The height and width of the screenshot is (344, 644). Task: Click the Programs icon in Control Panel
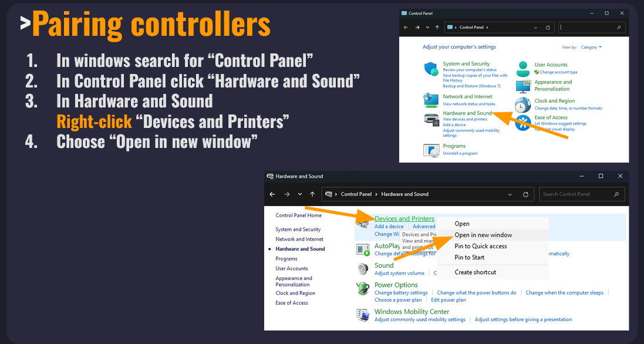431,150
